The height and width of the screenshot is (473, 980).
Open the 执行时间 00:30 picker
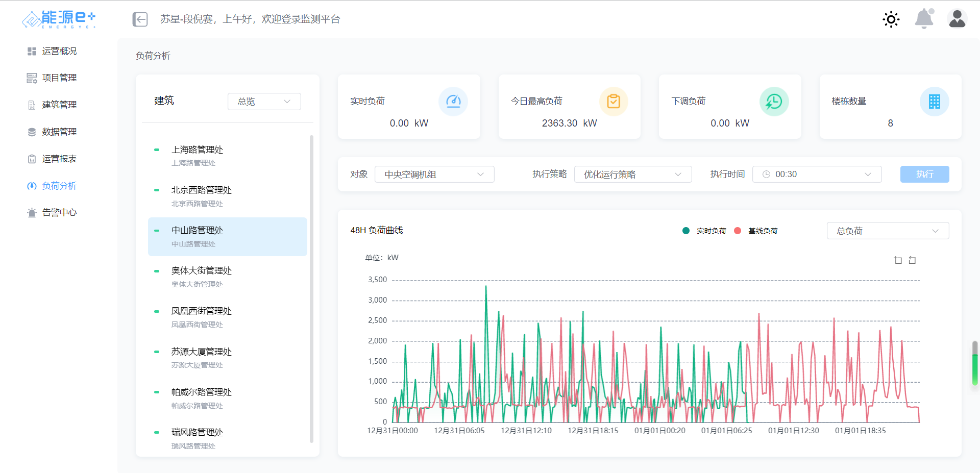click(x=817, y=175)
